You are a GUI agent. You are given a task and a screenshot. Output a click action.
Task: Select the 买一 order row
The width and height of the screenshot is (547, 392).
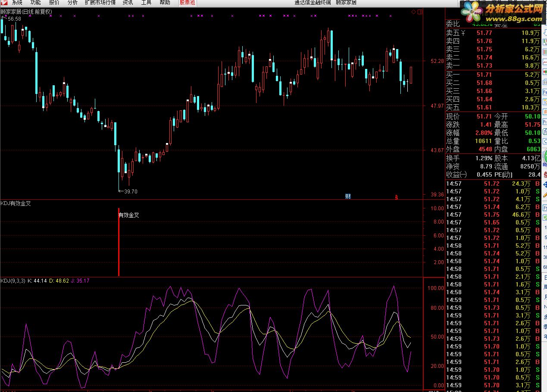[493, 75]
